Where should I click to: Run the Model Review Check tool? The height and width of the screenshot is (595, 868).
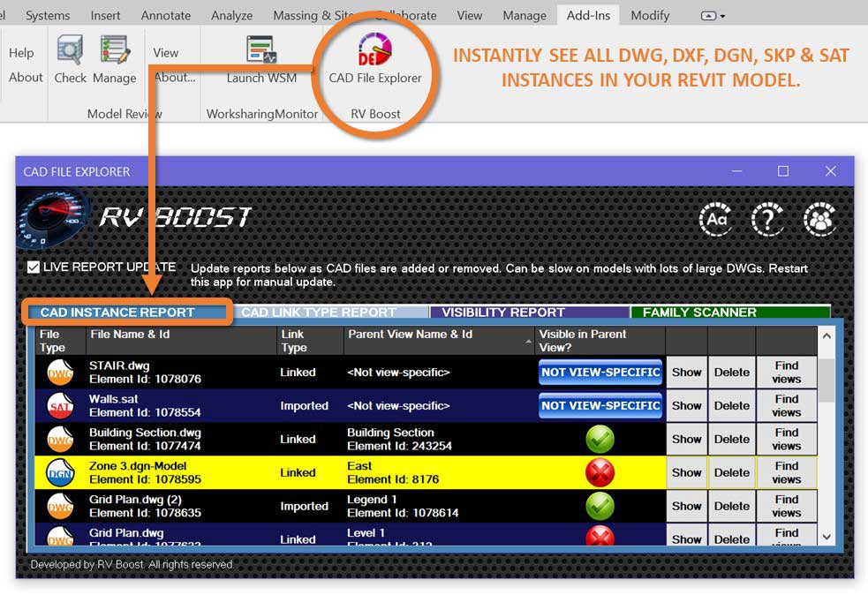[71, 58]
